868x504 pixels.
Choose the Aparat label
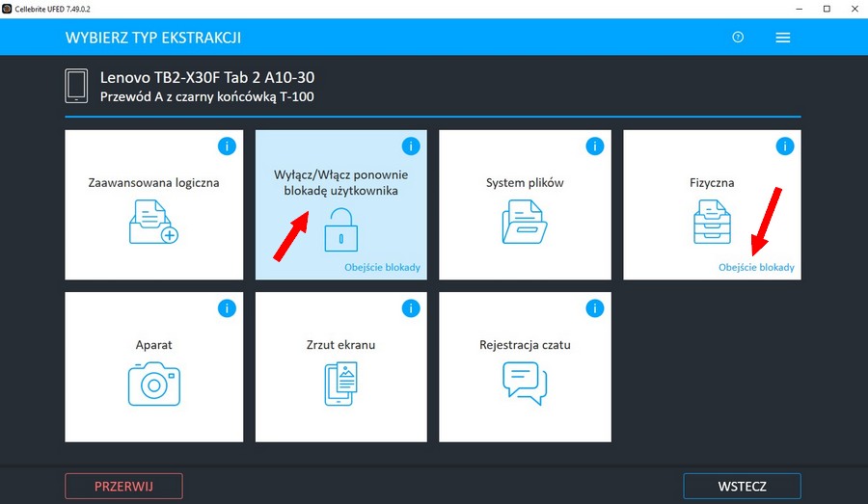[154, 345]
